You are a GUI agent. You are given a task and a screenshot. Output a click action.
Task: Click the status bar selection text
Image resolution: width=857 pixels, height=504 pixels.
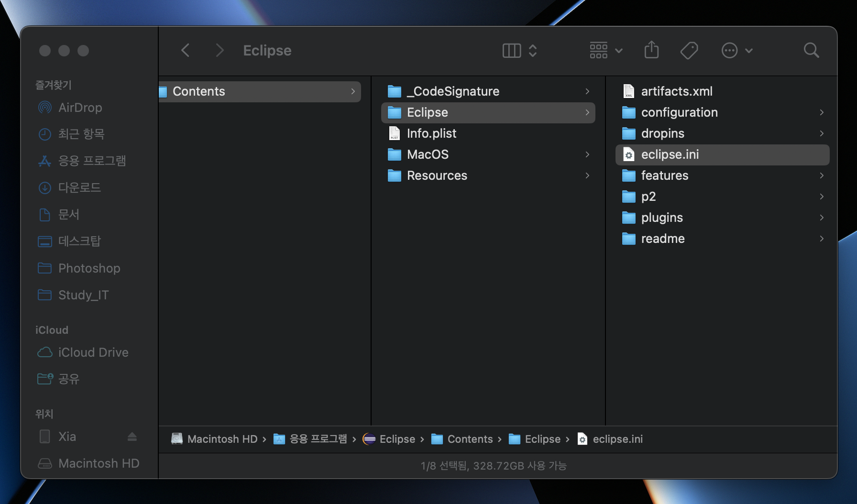[494, 466]
